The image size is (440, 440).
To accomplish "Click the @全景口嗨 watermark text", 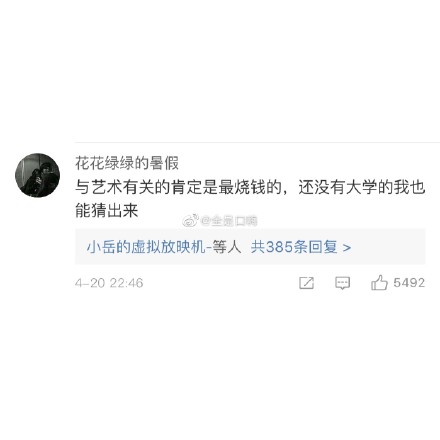I will click(229, 221).
